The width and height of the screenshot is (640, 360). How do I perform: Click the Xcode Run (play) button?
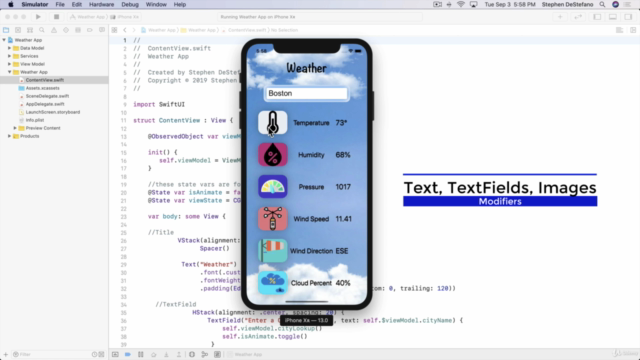click(38, 17)
